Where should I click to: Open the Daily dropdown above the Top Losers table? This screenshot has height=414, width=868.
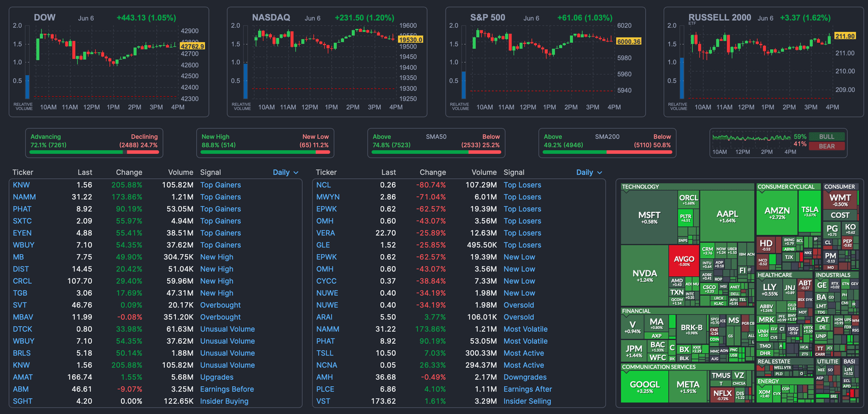[589, 172]
